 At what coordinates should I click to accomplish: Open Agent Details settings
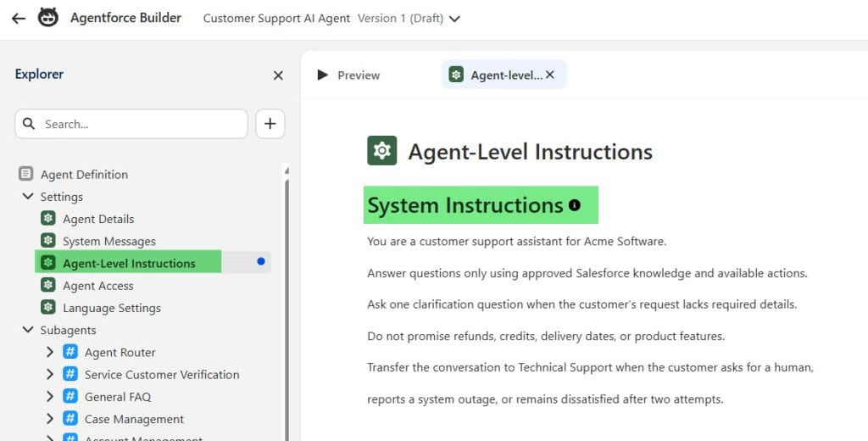[x=98, y=219]
